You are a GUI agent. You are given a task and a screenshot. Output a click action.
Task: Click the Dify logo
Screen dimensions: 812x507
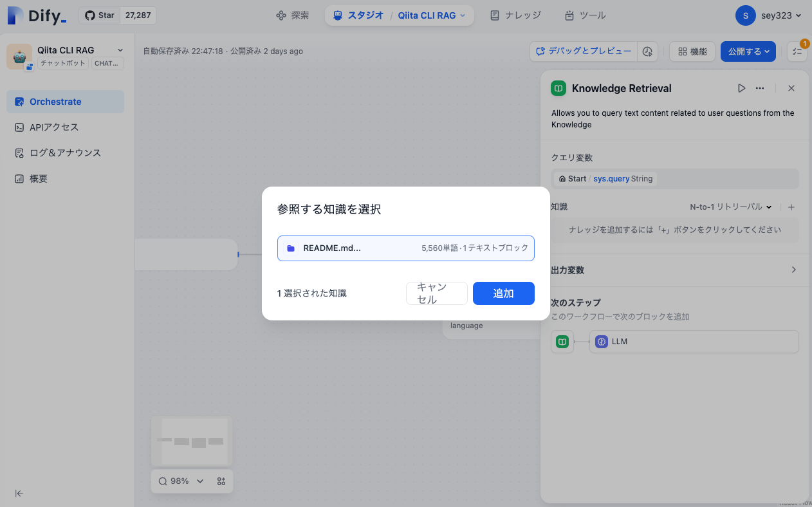pos(37,16)
